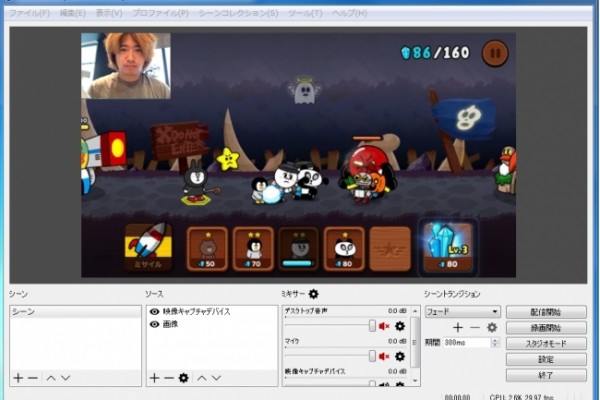Adjust the デスクトップ音声 volume slider
The image size is (600, 400).
(372, 326)
